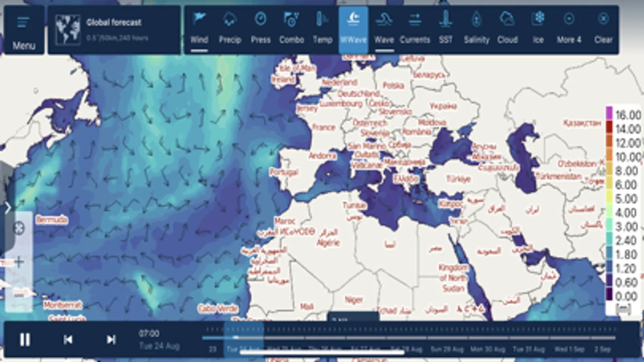
Task: Open the main Menu
Action: [23, 30]
